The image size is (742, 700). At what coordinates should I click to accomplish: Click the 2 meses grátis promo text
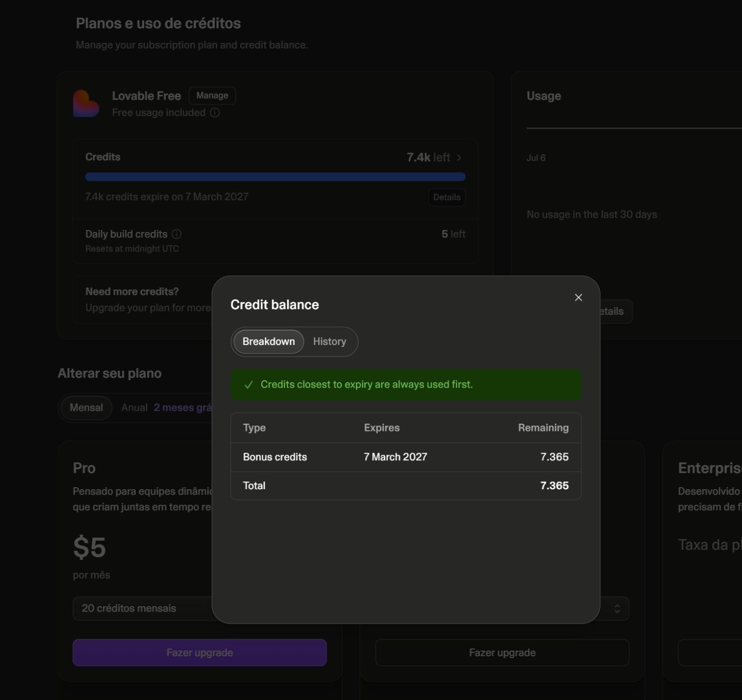pyautogui.click(x=182, y=408)
